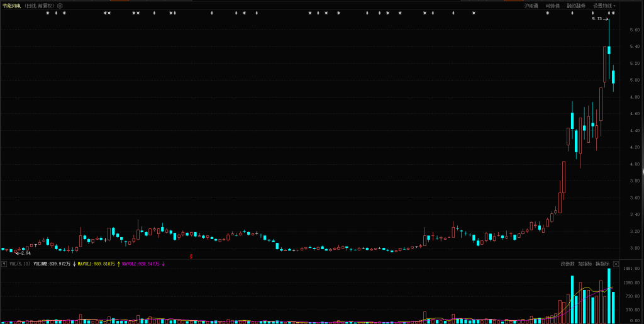Click 换指标 to switch indicator
Viewport: 644px width, 324px height.
point(602,264)
